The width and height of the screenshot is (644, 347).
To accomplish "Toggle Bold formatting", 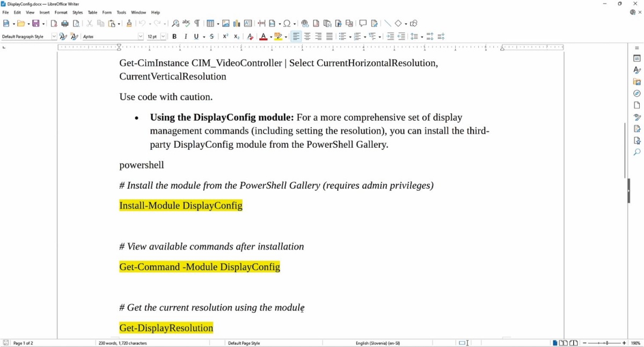I will [174, 37].
